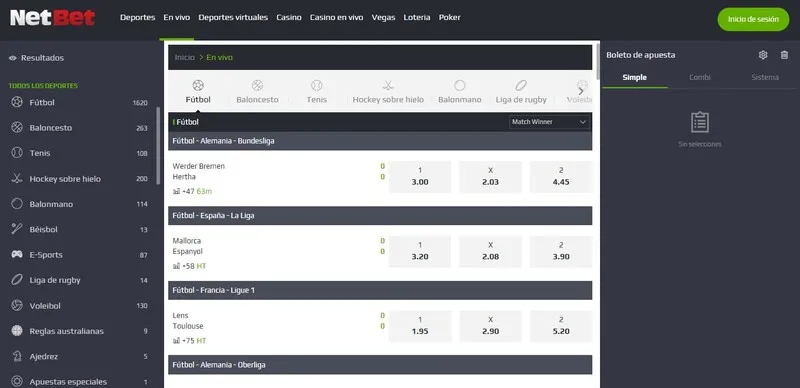
Task: Open stats icon for Mallorca match
Action: tap(177, 266)
